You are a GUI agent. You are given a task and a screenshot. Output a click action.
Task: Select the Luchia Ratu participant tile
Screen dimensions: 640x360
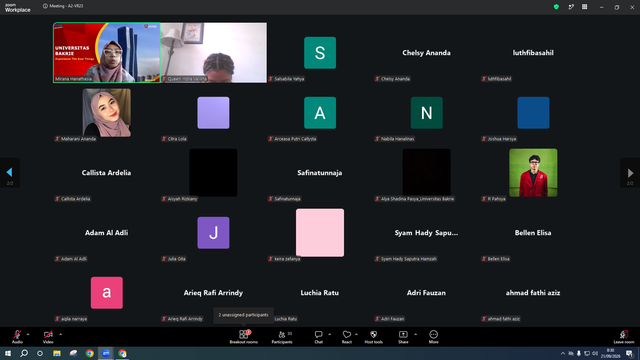tap(320, 293)
